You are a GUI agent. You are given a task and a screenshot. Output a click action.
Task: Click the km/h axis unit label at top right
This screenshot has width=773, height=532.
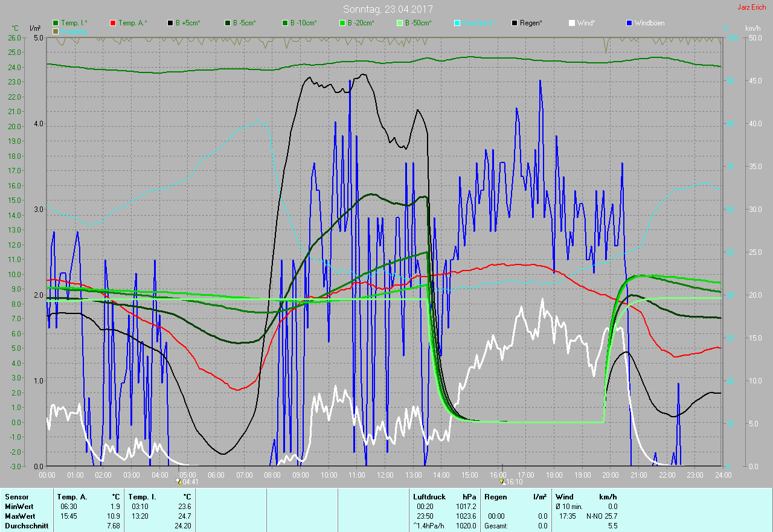pos(752,28)
